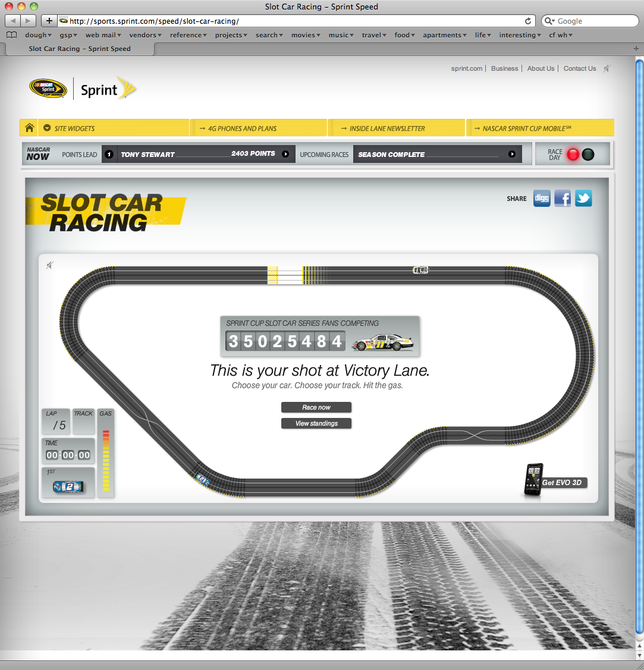Click the number 11 car image in counter box
644x670 pixels.
[382, 342]
